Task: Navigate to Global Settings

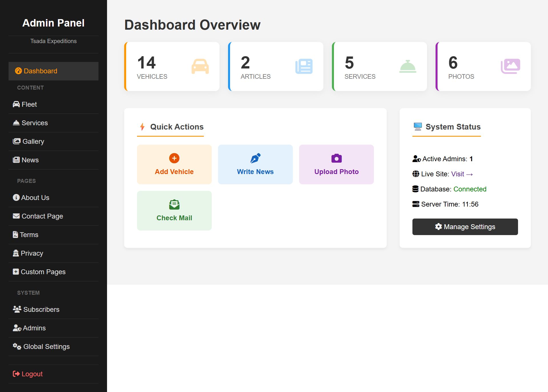Action: click(46, 347)
